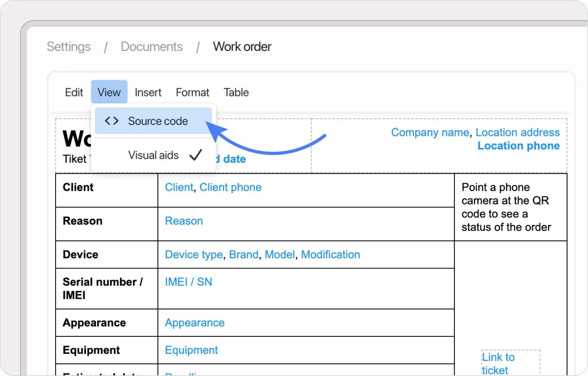
Task: Select the Reason variable link
Action: point(183,221)
